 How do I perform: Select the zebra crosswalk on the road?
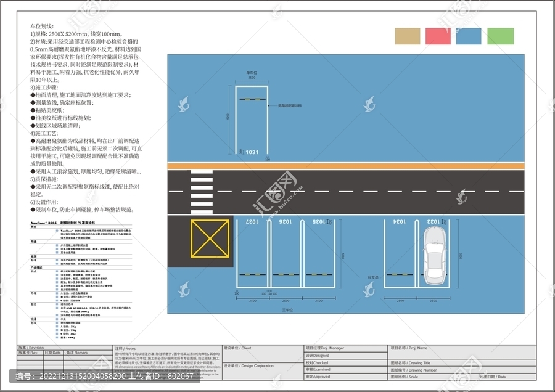point(202,192)
